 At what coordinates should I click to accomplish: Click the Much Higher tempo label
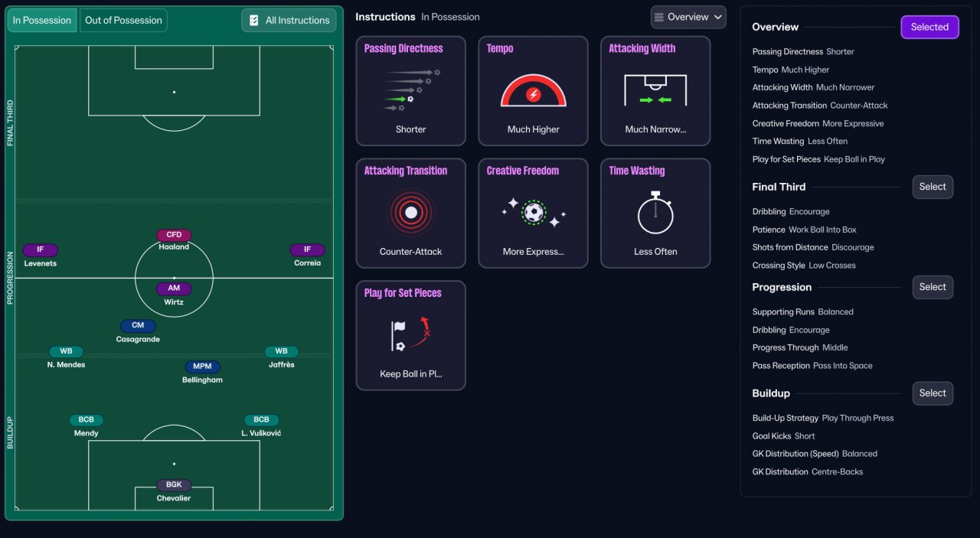coord(534,129)
